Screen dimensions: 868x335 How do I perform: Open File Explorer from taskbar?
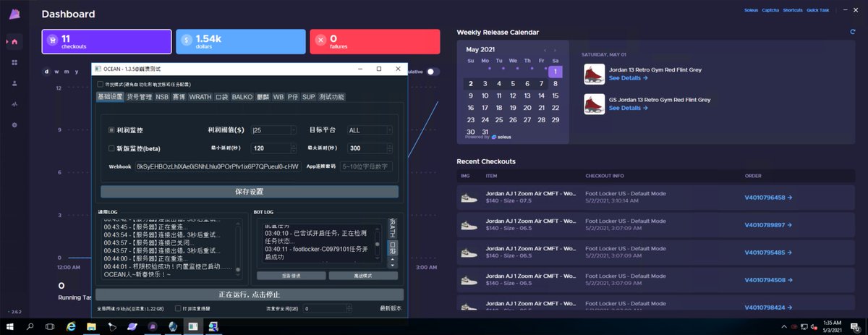click(x=92, y=327)
